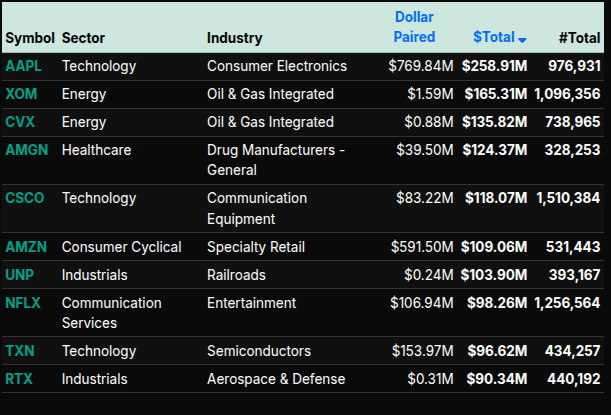
Task: Open the UNP ticker link
Action: [21, 274]
